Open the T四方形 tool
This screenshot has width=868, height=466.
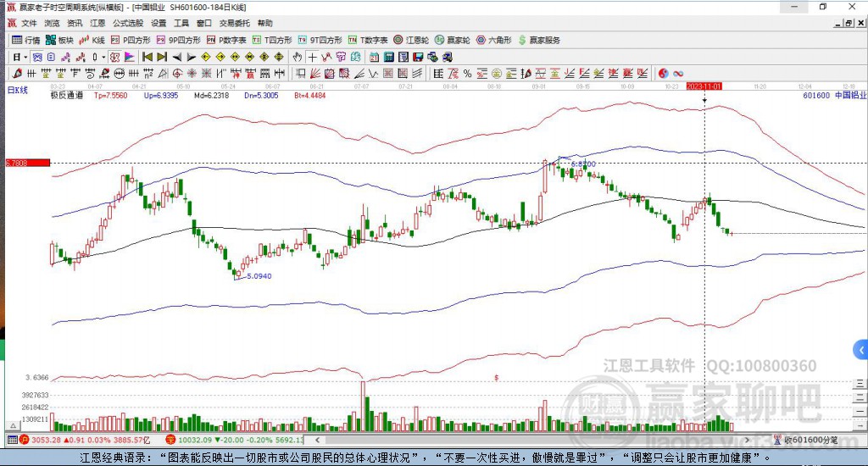(272, 40)
